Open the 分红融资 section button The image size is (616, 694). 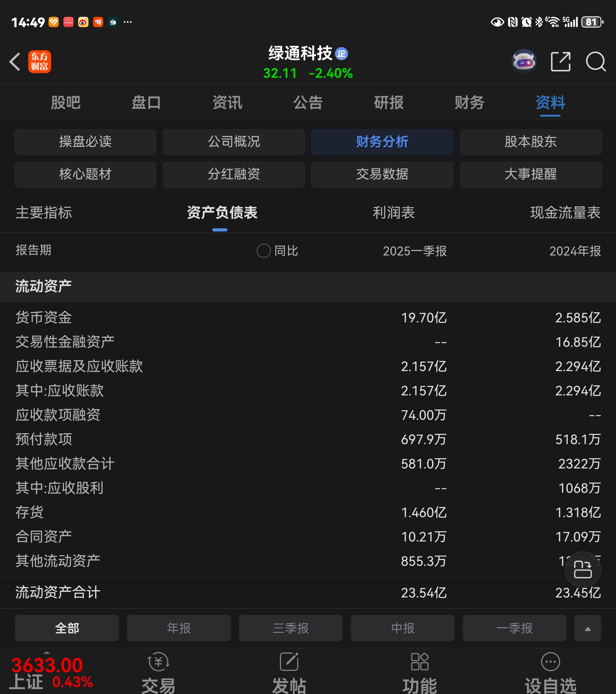click(x=234, y=175)
